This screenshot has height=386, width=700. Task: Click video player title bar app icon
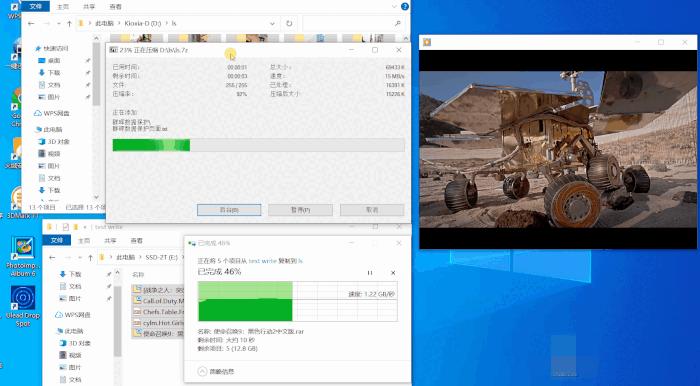point(427,42)
